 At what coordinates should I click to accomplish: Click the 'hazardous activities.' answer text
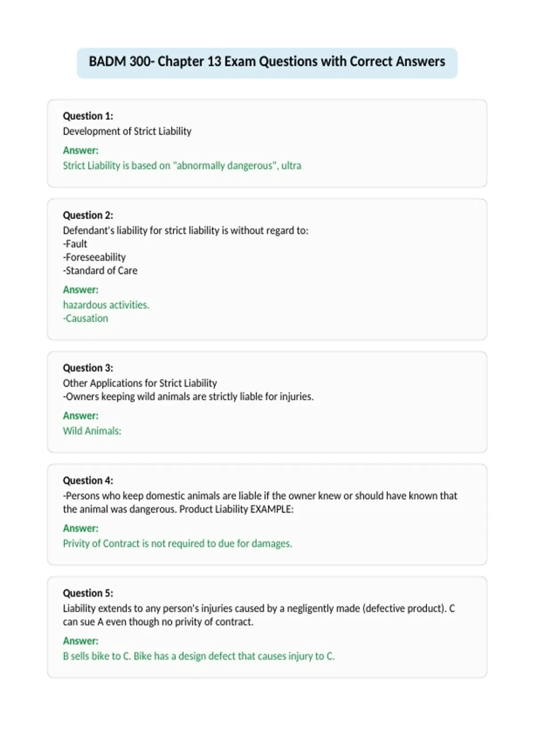coord(106,305)
